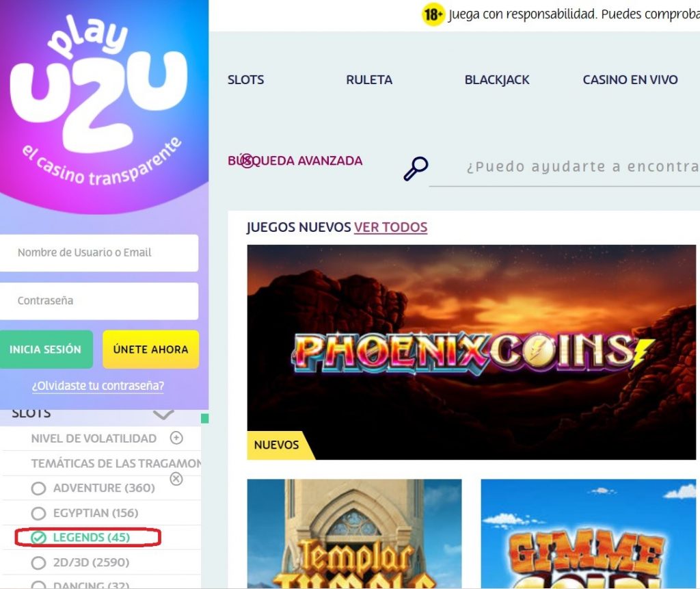Screen dimensions: 700x589
Task: Go to the Blackjack section
Action: (497, 80)
